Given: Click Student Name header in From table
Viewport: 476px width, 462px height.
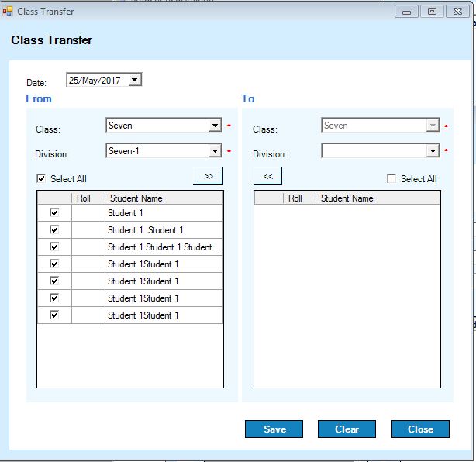Looking at the screenshot, I should click(x=136, y=198).
